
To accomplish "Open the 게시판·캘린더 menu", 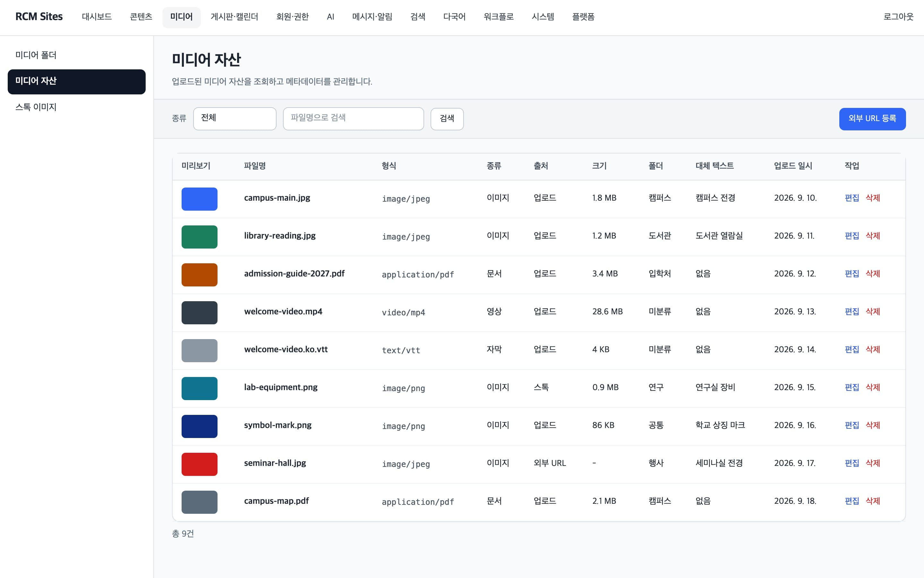I will pyautogui.click(x=235, y=17).
